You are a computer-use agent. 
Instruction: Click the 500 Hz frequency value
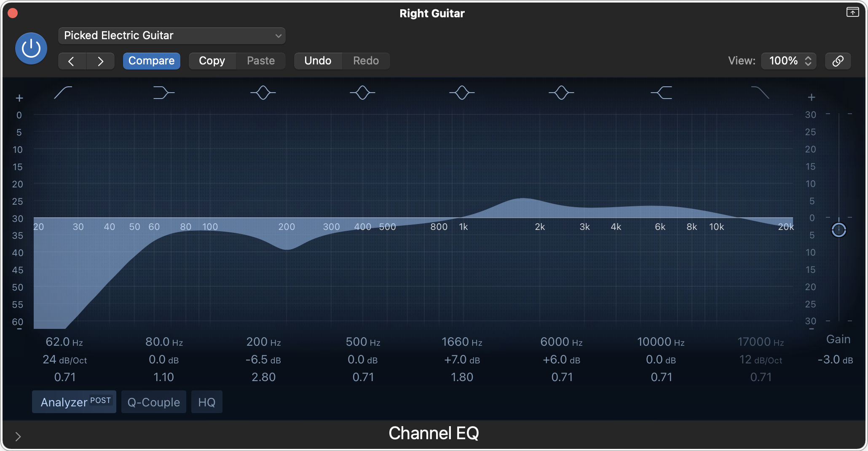(363, 342)
